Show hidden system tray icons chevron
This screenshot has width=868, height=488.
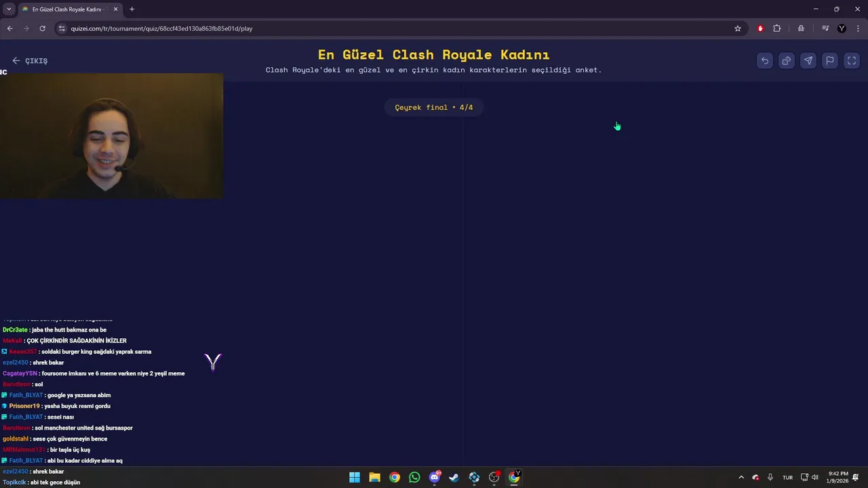point(741,477)
